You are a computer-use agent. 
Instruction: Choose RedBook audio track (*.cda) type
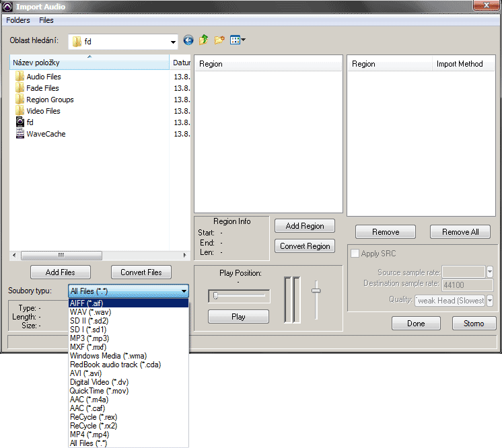[x=129, y=365]
